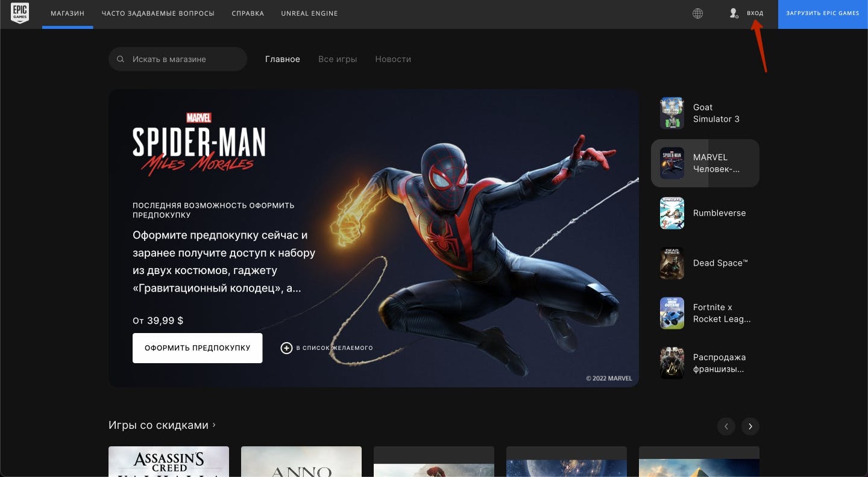Switch to the Все игры tab
The height and width of the screenshot is (477, 868).
pyautogui.click(x=338, y=59)
